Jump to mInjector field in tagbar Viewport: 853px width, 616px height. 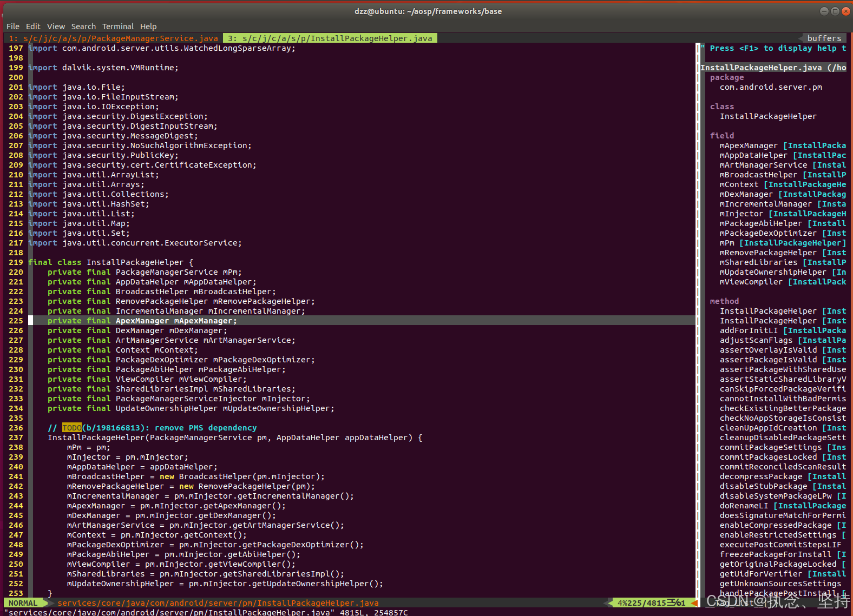783,214
